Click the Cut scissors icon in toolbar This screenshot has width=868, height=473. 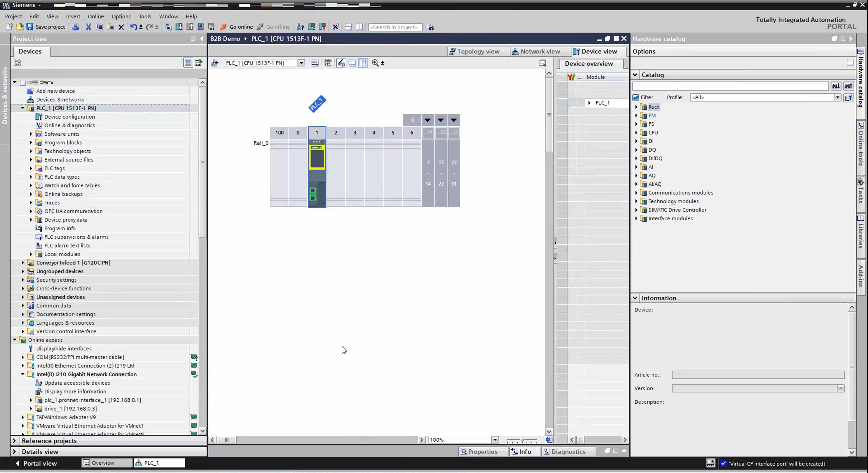click(x=88, y=27)
